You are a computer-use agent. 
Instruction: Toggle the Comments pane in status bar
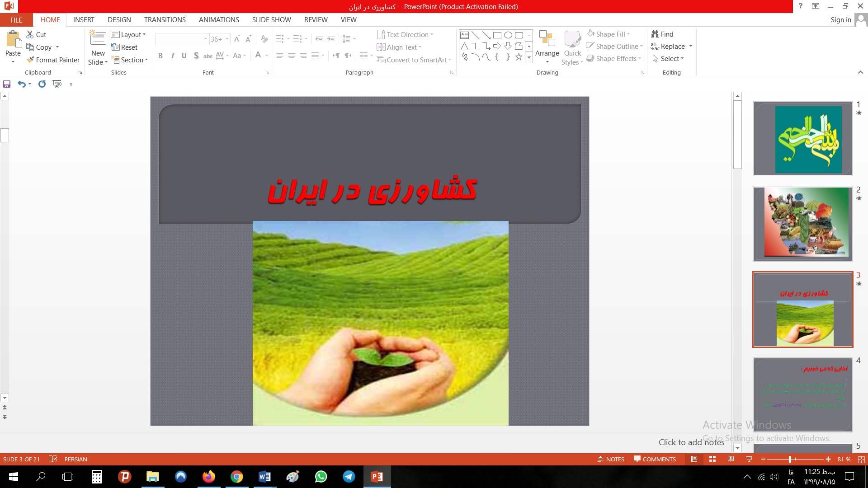[x=655, y=459]
